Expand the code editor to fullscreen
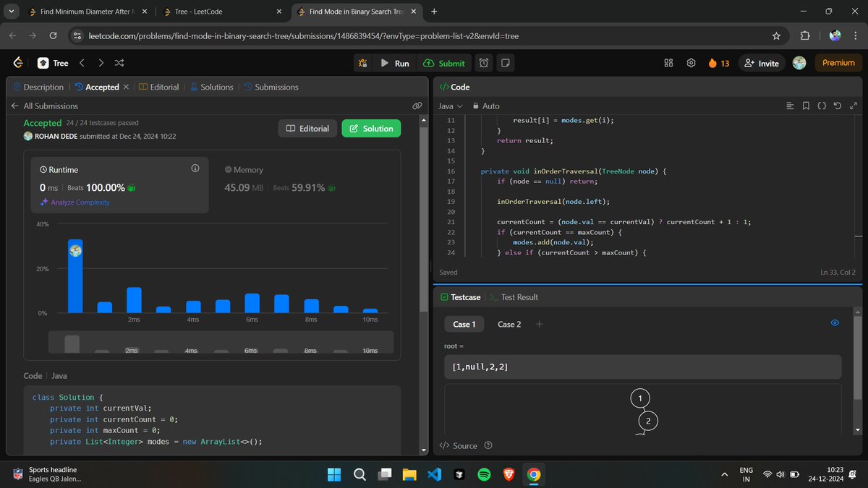Screen dimensions: 868x488 854,106
